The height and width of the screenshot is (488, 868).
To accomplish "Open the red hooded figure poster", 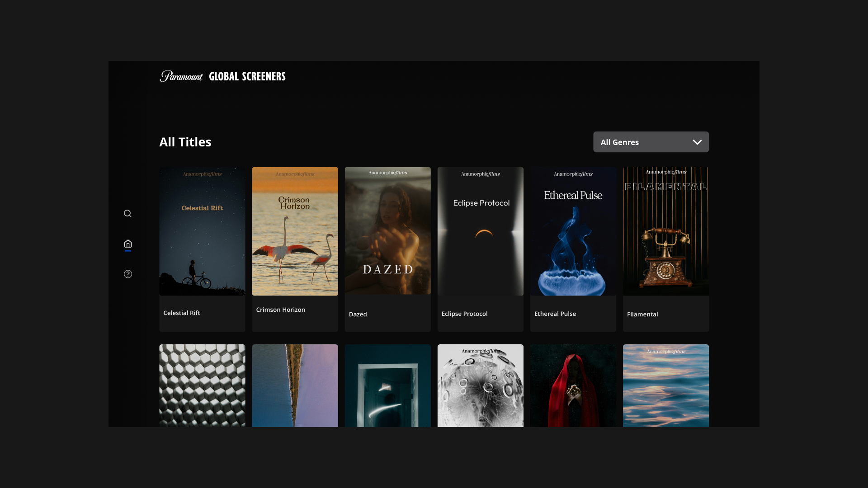I will point(573,385).
